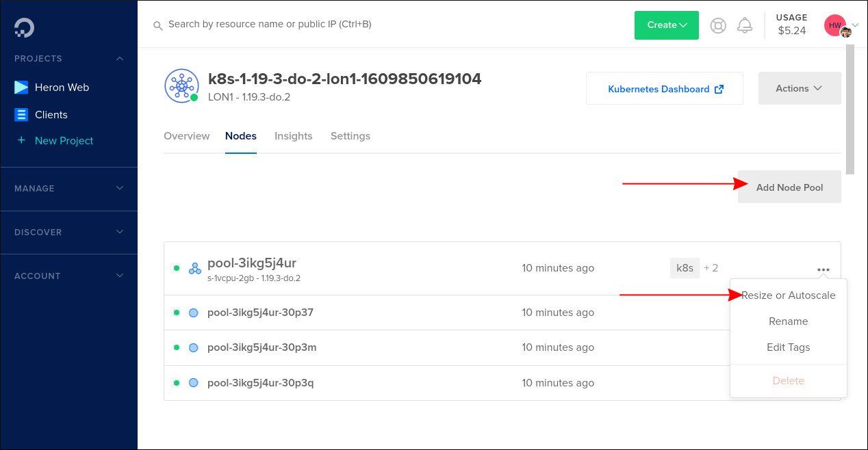
Task: Click the plus icon beside New Project
Action: [x=21, y=140]
